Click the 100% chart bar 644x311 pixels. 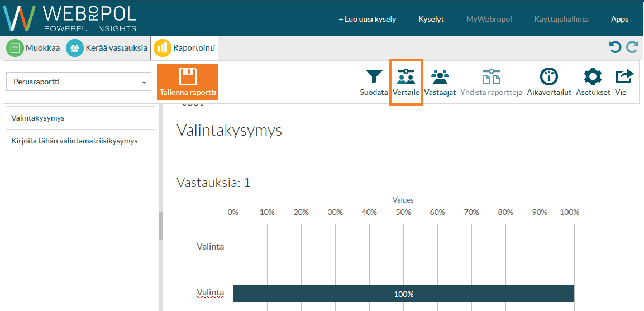pos(404,294)
